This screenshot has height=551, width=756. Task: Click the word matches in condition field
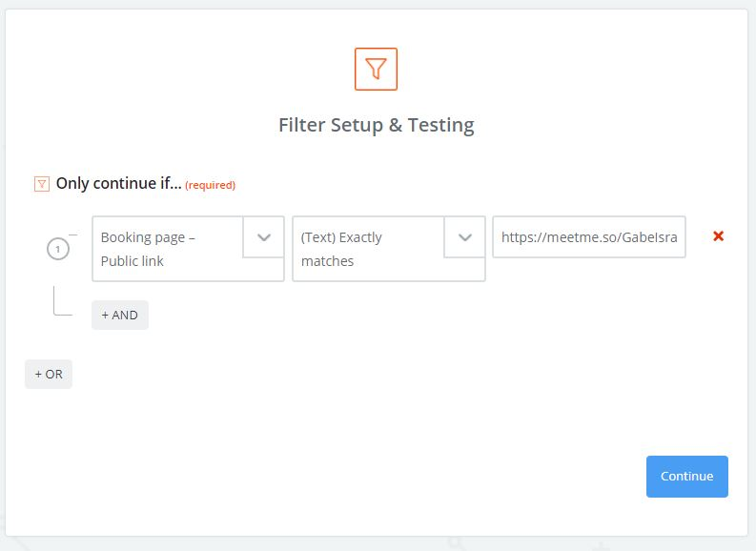327,261
